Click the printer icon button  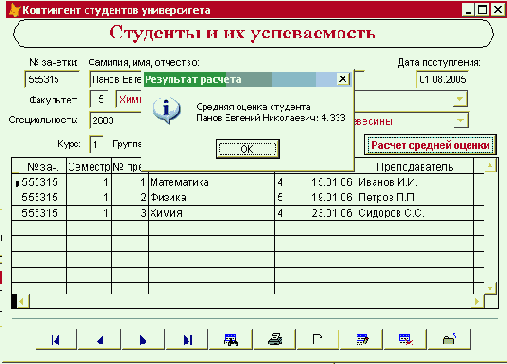coord(275,339)
